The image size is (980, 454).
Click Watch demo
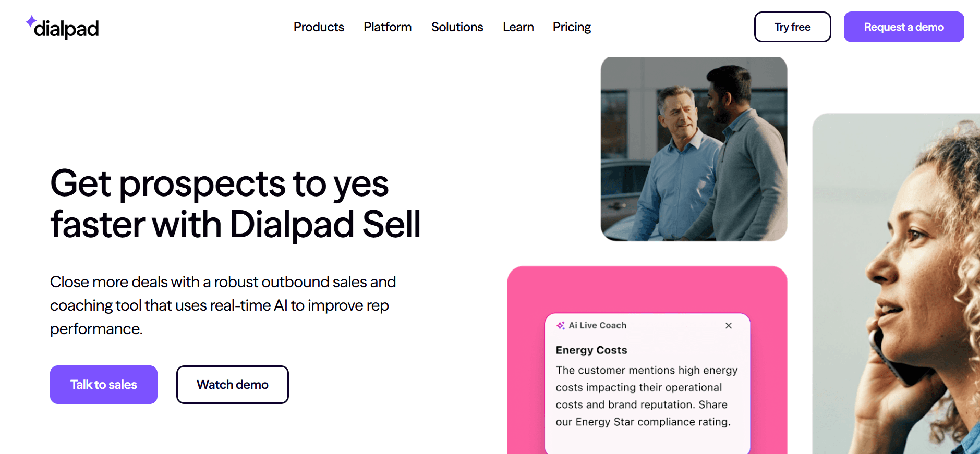(232, 384)
